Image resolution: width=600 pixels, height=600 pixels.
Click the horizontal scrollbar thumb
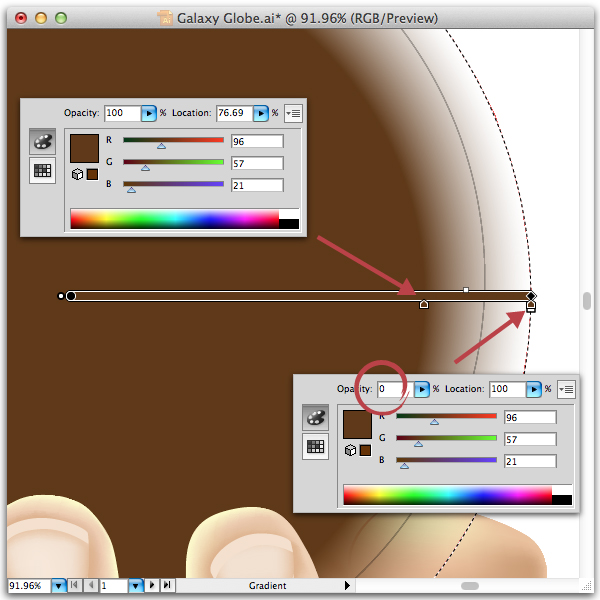coord(470,586)
